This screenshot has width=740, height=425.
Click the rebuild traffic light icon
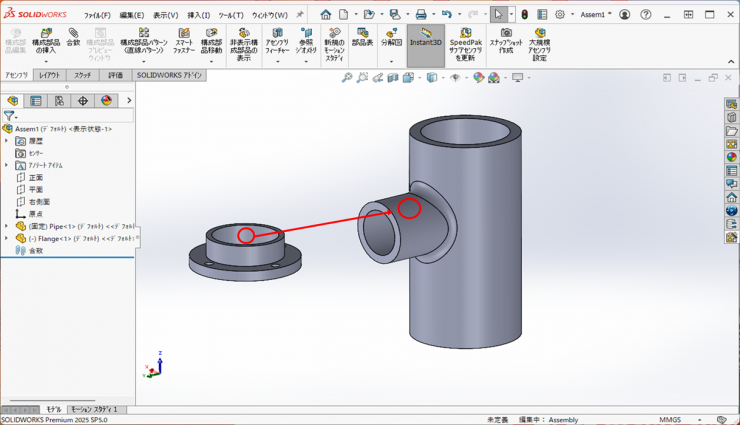(x=525, y=15)
